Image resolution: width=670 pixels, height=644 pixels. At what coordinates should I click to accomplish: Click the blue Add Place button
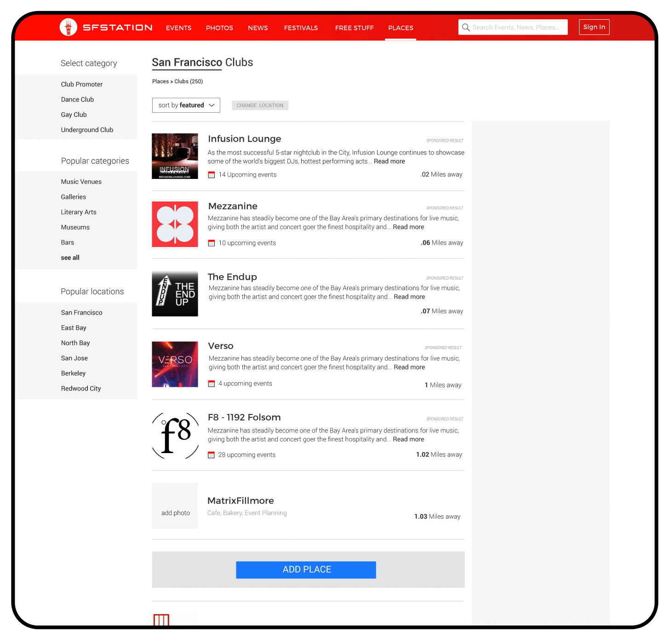[x=306, y=569]
